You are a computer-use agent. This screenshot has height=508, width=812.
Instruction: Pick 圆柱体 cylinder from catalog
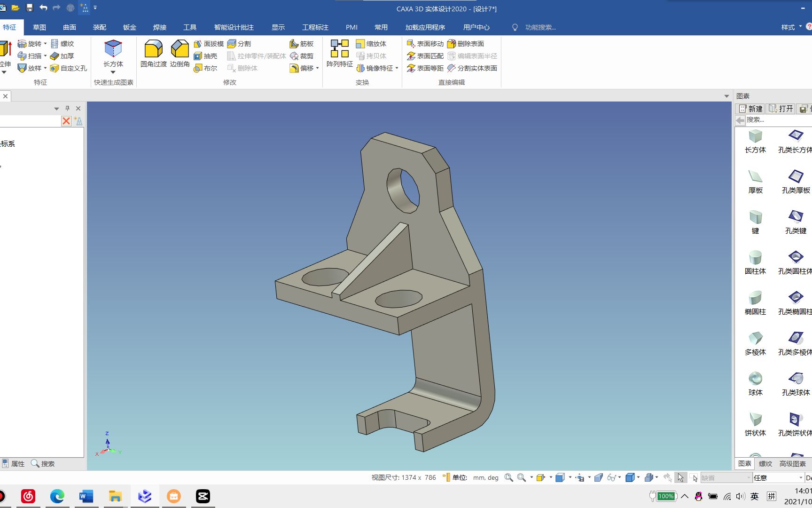coord(755,262)
